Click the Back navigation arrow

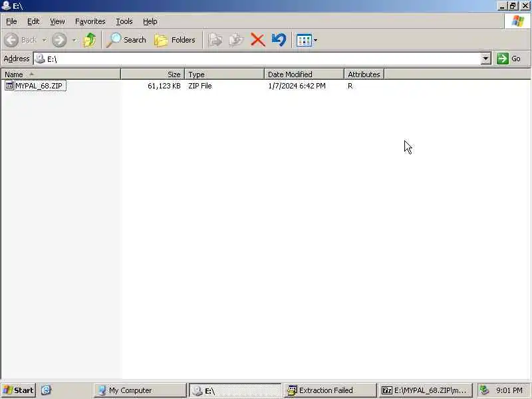11,40
